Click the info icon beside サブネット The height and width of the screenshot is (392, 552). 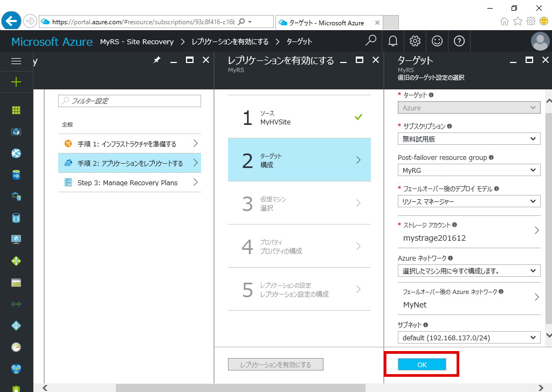[426, 325]
